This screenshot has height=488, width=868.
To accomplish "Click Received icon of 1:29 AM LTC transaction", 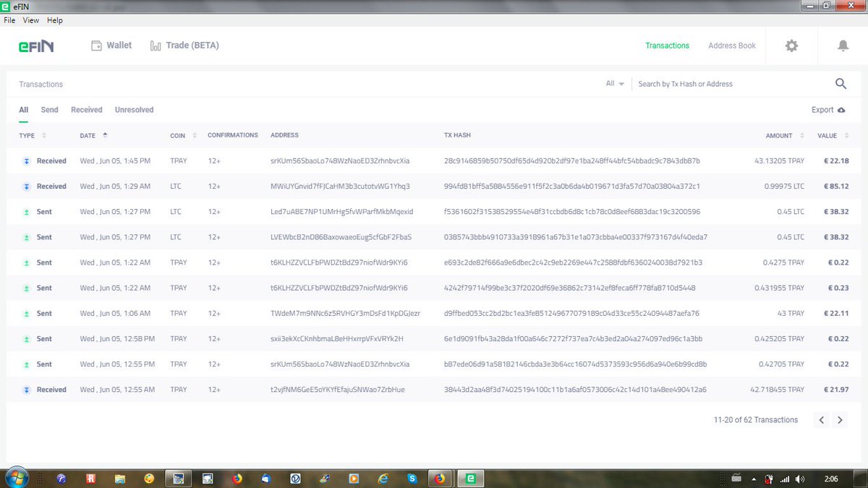I will [x=27, y=187].
